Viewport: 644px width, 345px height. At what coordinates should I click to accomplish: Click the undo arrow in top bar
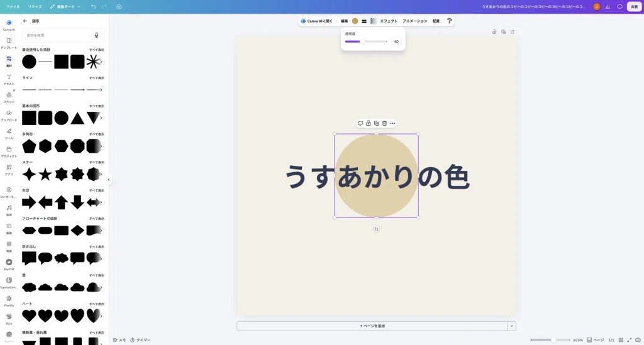(x=94, y=6)
